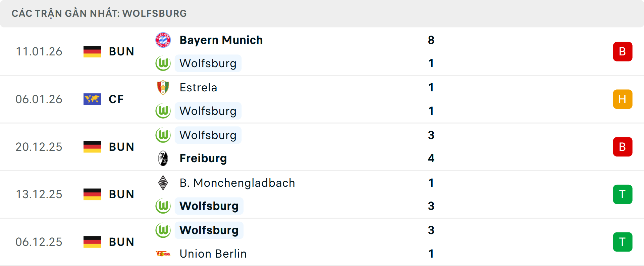Image resolution: width=644 pixels, height=266 pixels.
Task: Open the Freiburg team link
Action: point(203,158)
